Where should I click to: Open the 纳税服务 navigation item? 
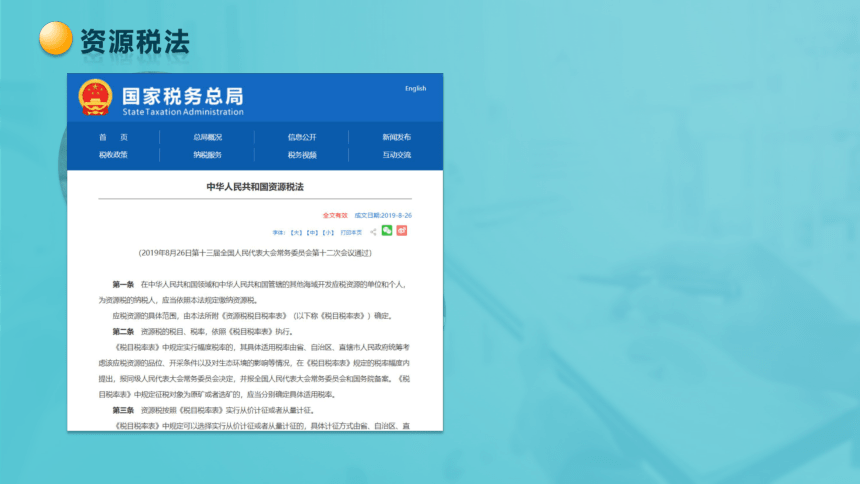click(207, 155)
